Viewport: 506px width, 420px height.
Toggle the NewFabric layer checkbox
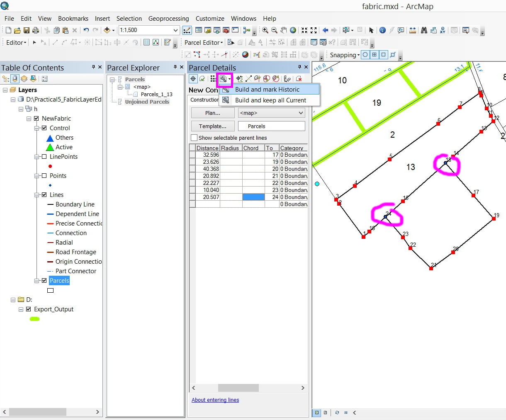point(36,119)
